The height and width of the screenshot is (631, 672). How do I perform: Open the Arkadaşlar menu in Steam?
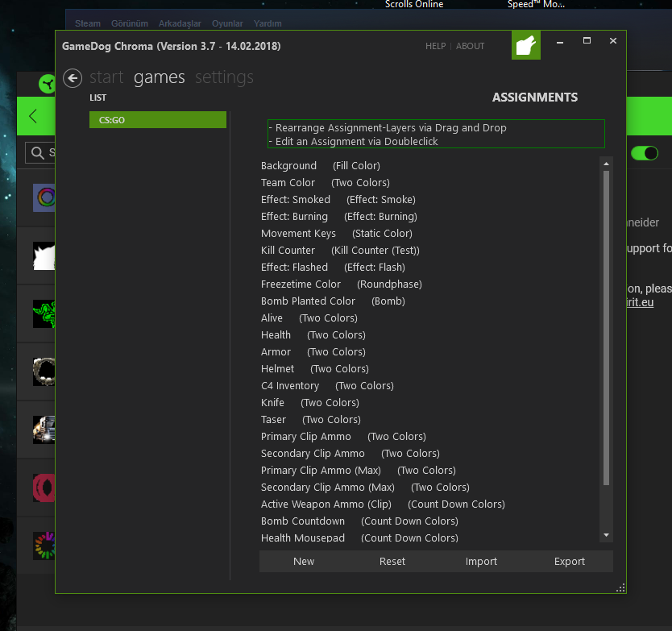point(180,23)
